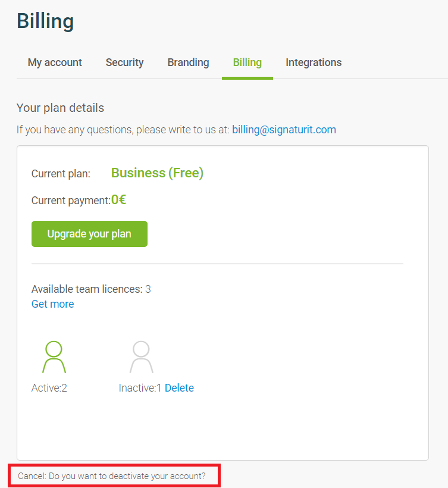
Task: Select the Billing tab
Action: (x=248, y=62)
